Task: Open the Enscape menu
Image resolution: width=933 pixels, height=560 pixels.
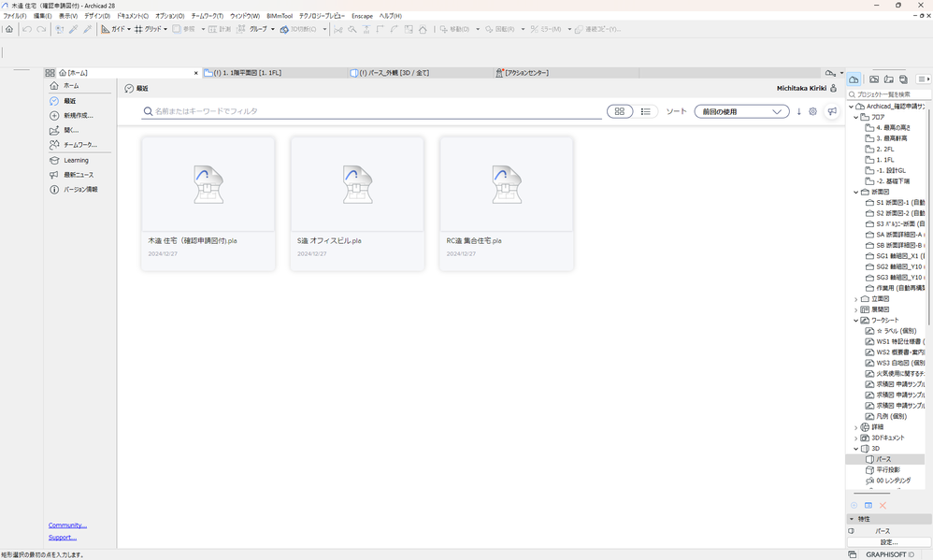Action: click(x=362, y=16)
